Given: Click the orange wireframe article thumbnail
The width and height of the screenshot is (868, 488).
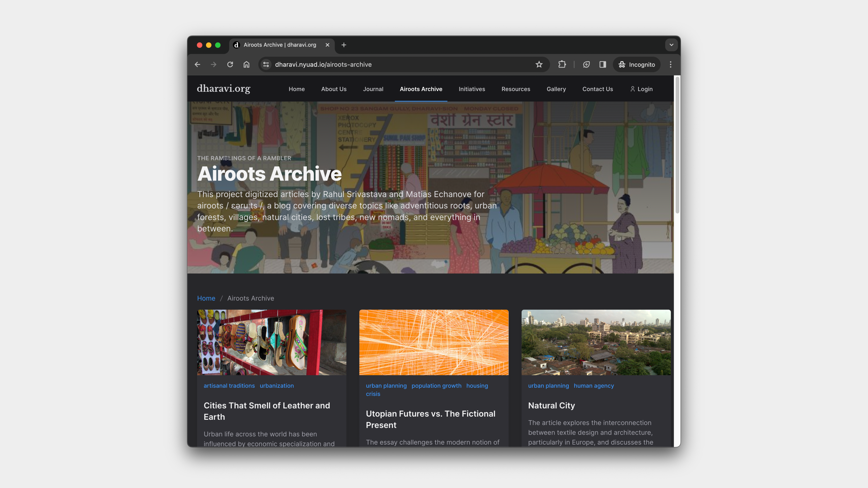Looking at the screenshot, I should point(434,342).
